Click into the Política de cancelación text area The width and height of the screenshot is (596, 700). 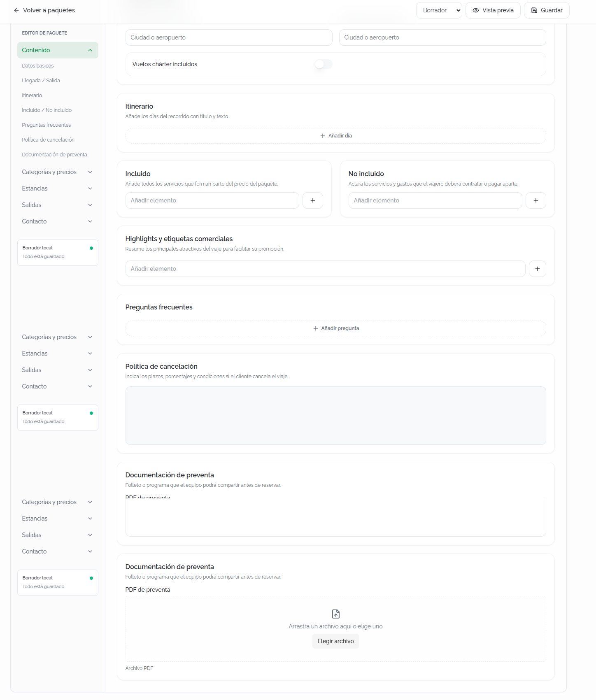(336, 416)
